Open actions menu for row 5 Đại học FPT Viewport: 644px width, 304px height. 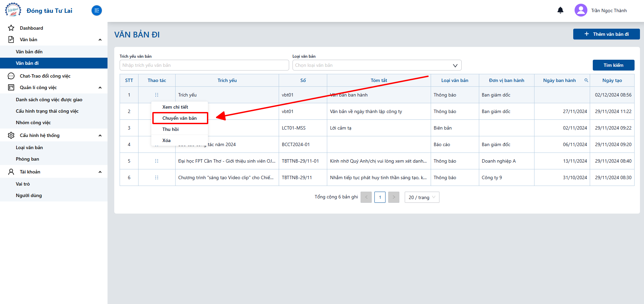coord(157,161)
